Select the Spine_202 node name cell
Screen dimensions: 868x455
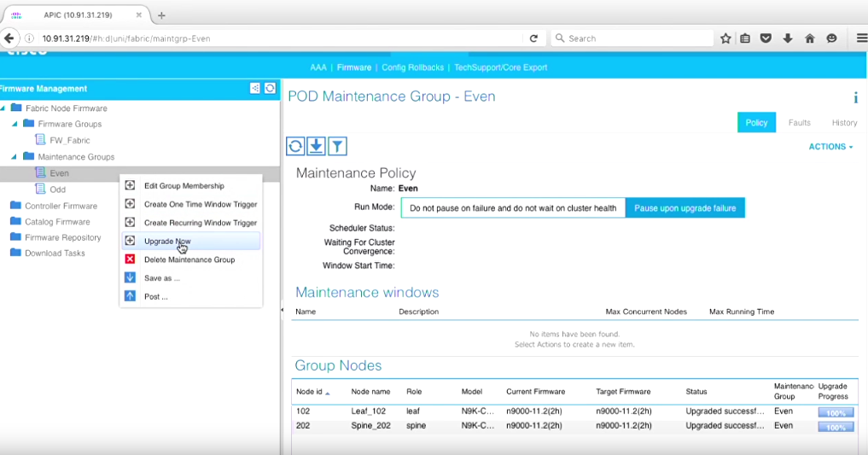pyautogui.click(x=371, y=426)
